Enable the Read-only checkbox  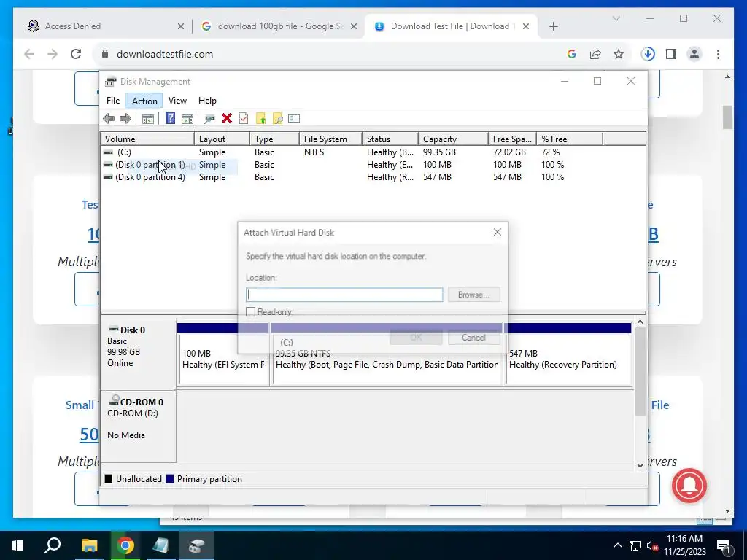(x=251, y=312)
